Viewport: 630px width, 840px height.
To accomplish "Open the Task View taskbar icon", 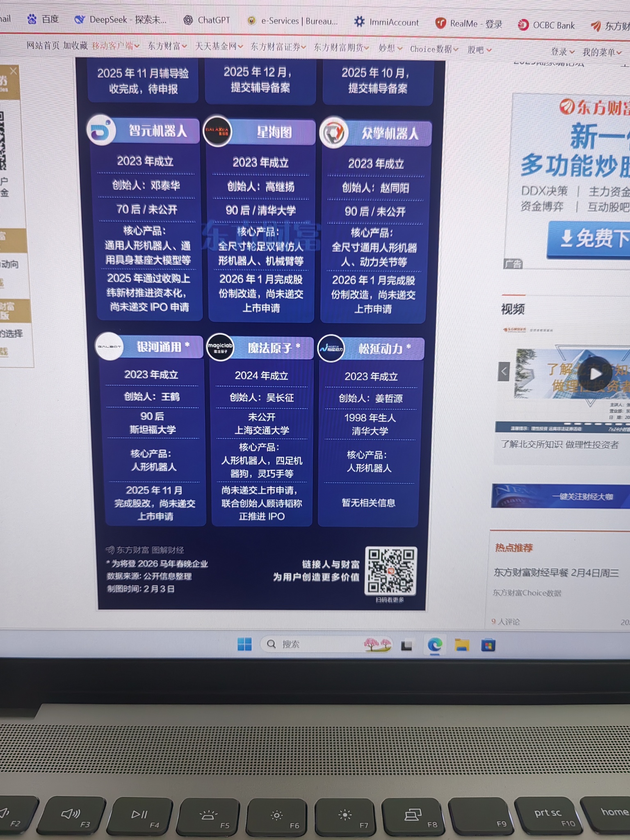I will click(x=406, y=646).
